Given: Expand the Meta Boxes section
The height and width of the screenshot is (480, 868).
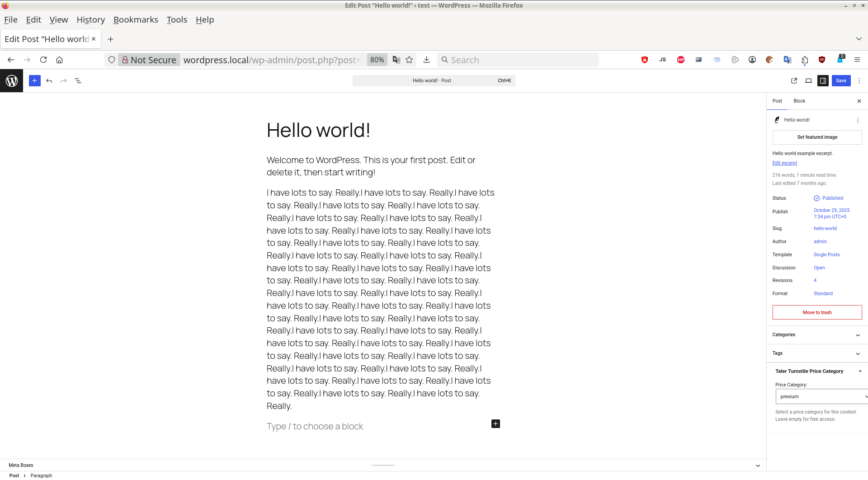Looking at the screenshot, I should (383, 465).
